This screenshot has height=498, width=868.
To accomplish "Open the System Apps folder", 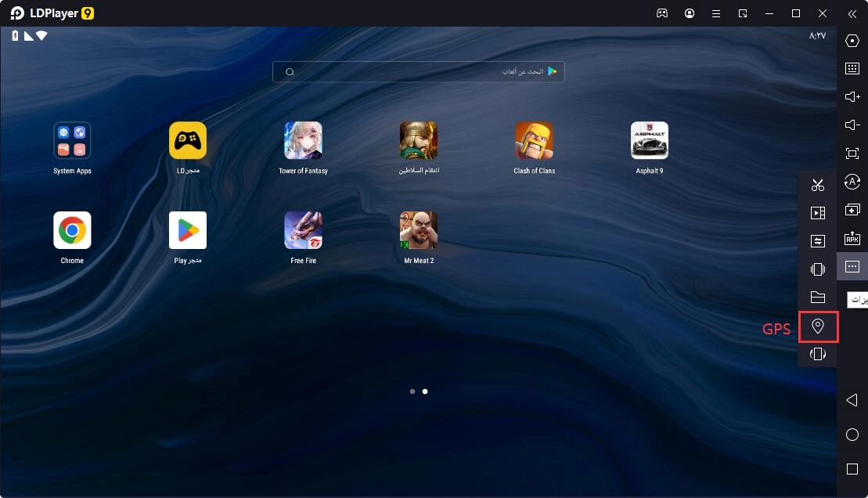I will pyautogui.click(x=73, y=141).
